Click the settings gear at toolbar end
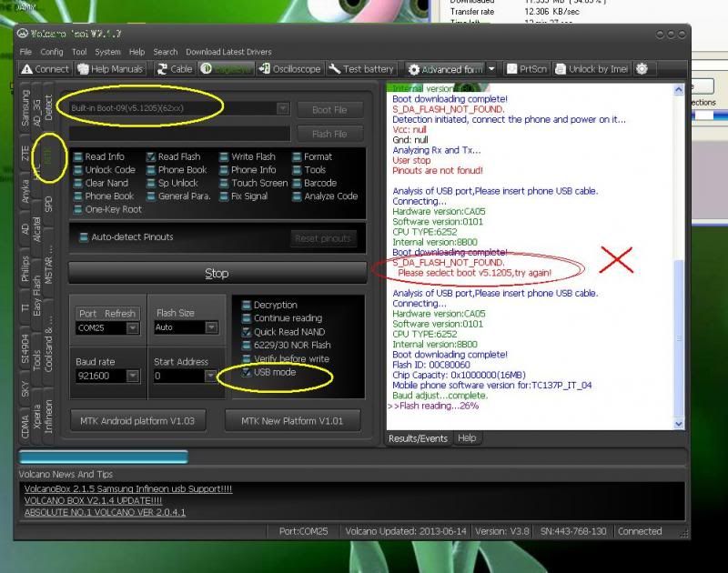The height and width of the screenshot is (573, 728). point(642,69)
